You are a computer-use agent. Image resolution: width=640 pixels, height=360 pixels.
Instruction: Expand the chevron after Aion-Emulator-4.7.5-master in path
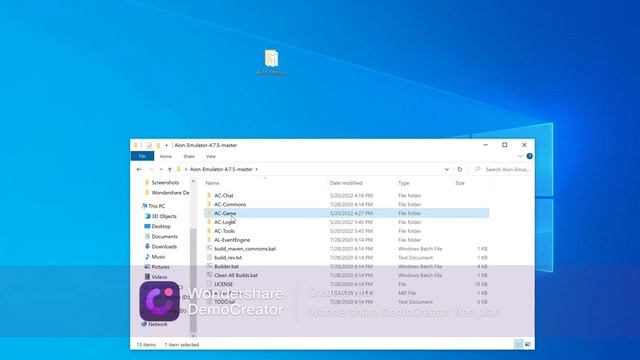[256, 169]
